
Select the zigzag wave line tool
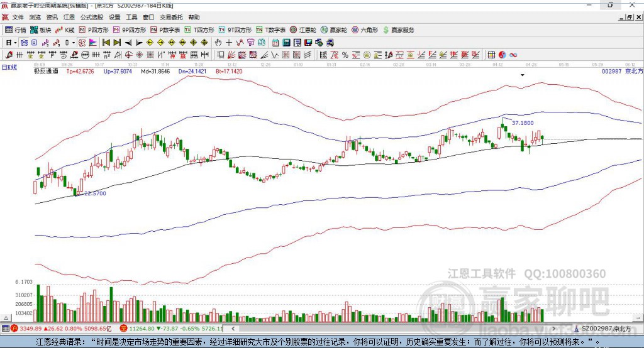point(275,55)
